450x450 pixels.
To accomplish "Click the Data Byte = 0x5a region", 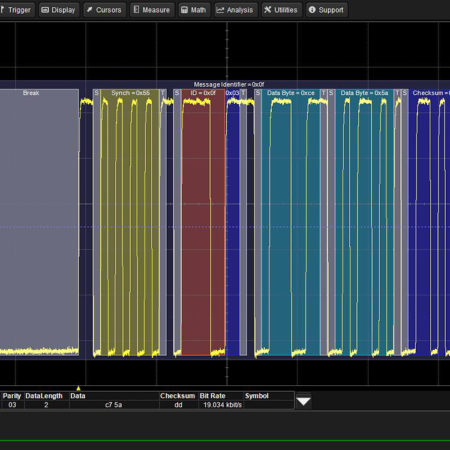I will coord(365,222).
